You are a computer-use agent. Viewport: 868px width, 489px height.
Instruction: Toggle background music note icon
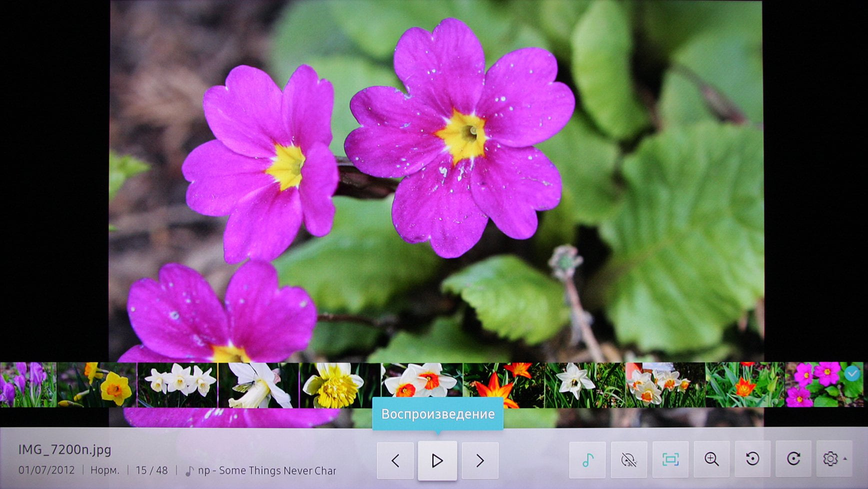click(x=587, y=459)
